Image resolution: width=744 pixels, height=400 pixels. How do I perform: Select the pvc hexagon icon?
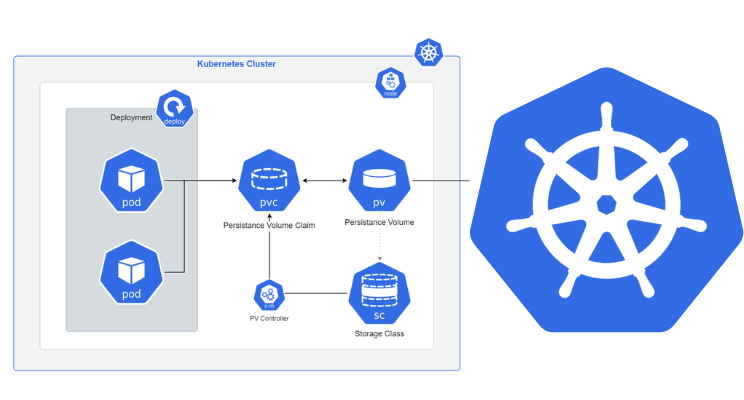point(269,181)
